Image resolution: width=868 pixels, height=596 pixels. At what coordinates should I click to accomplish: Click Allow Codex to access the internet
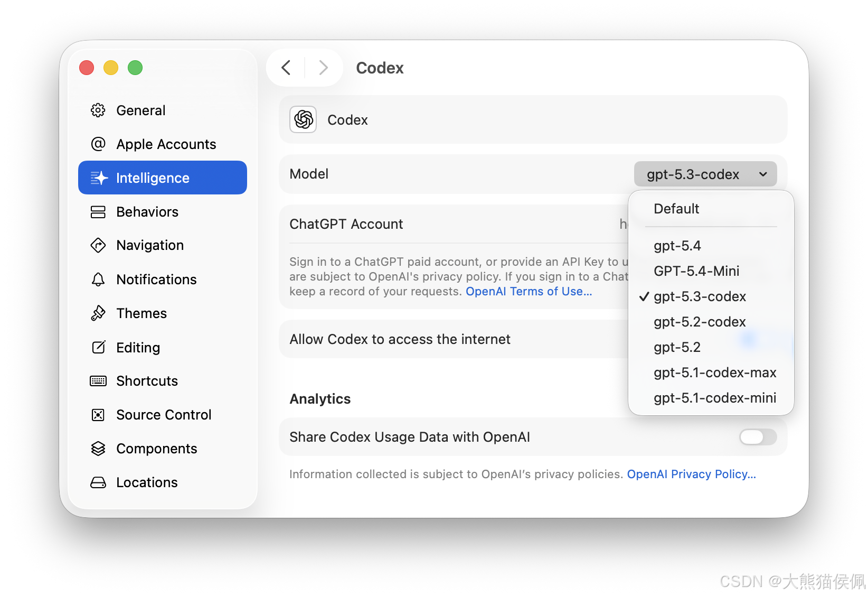(x=400, y=339)
